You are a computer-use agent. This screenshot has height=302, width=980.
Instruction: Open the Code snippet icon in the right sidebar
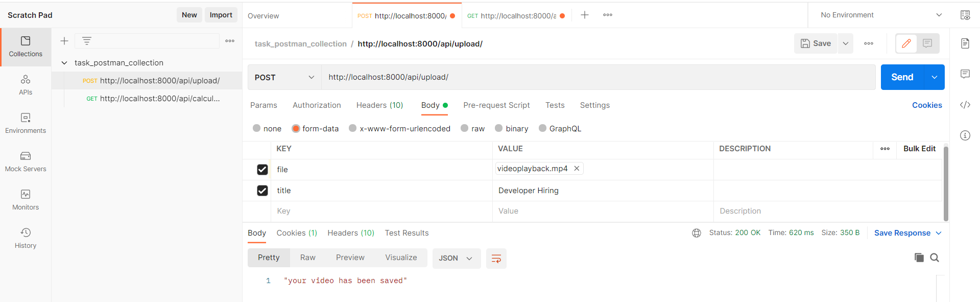click(965, 105)
